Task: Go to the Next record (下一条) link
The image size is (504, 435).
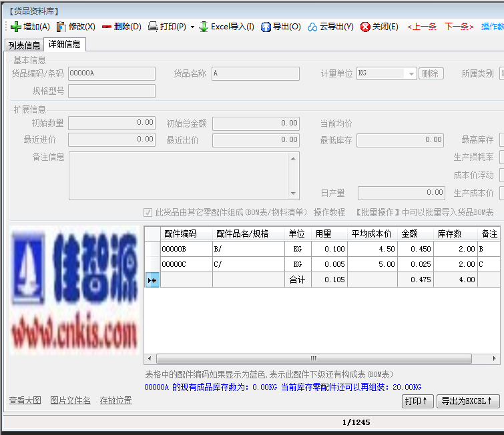Action: click(x=459, y=27)
